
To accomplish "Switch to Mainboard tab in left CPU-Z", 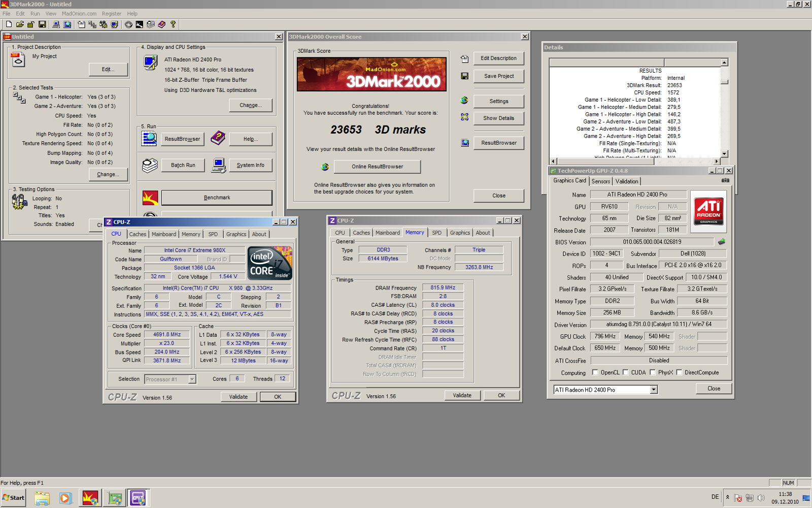I will (164, 234).
